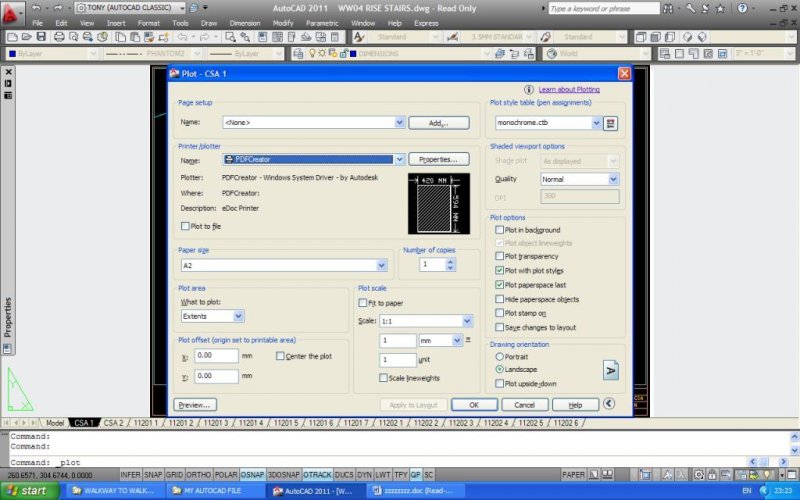Select the Portrait orientation radio button
Image resolution: width=800 pixels, height=500 pixels.
click(x=500, y=356)
